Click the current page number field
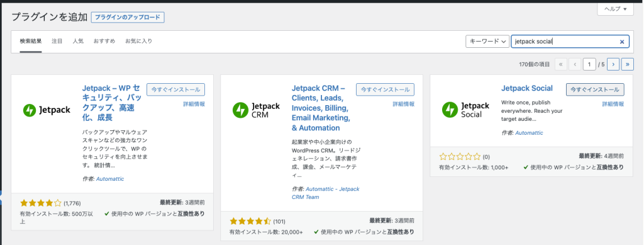The width and height of the screenshot is (644, 245). pyautogui.click(x=589, y=64)
